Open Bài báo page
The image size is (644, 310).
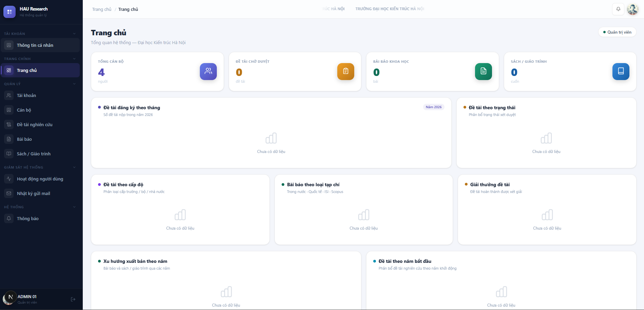(x=40, y=139)
